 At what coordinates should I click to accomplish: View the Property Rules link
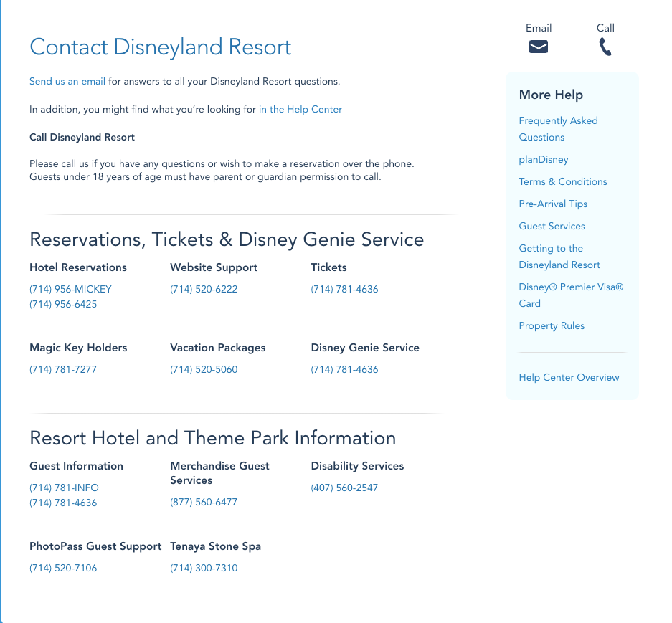[x=552, y=325]
